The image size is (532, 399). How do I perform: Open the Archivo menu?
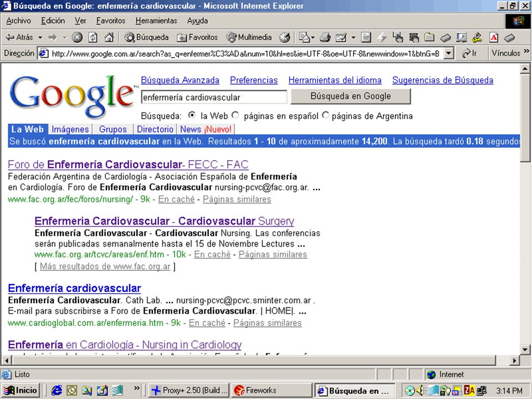pyautogui.click(x=19, y=21)
